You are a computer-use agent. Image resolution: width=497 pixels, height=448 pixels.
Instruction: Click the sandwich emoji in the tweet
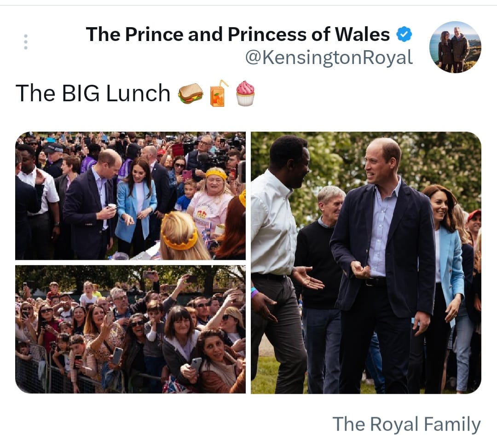pos(190,93)
